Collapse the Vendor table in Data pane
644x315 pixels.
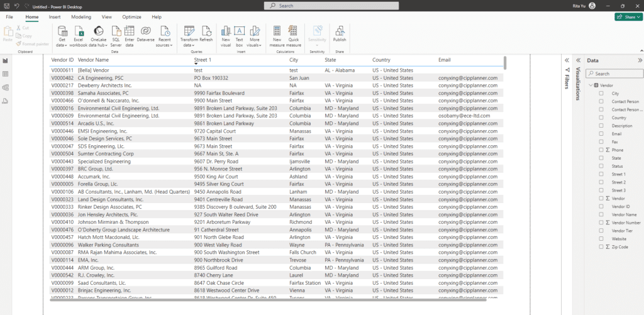[x=590, y=85]
